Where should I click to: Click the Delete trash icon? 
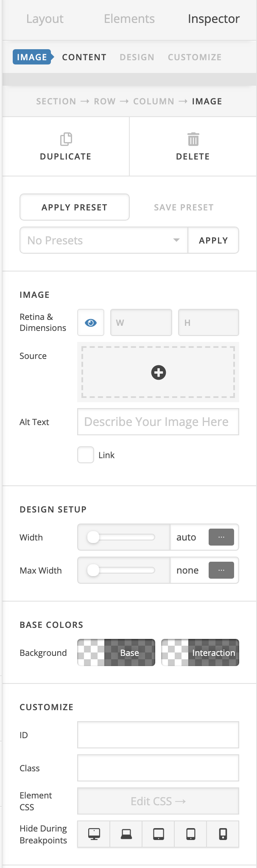(x=193, y=139)
